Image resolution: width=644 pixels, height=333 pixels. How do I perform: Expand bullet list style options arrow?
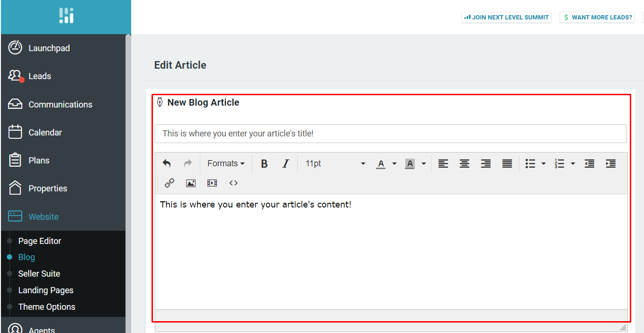[544, 164]
